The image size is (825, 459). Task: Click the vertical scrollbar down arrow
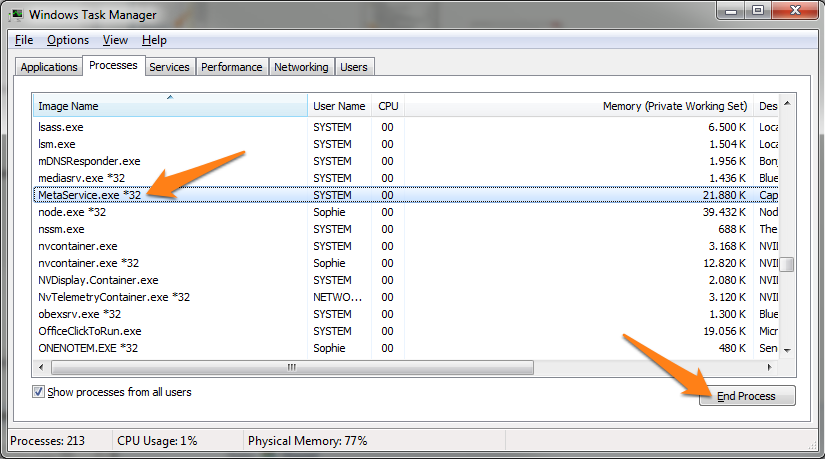coord(787,350)
